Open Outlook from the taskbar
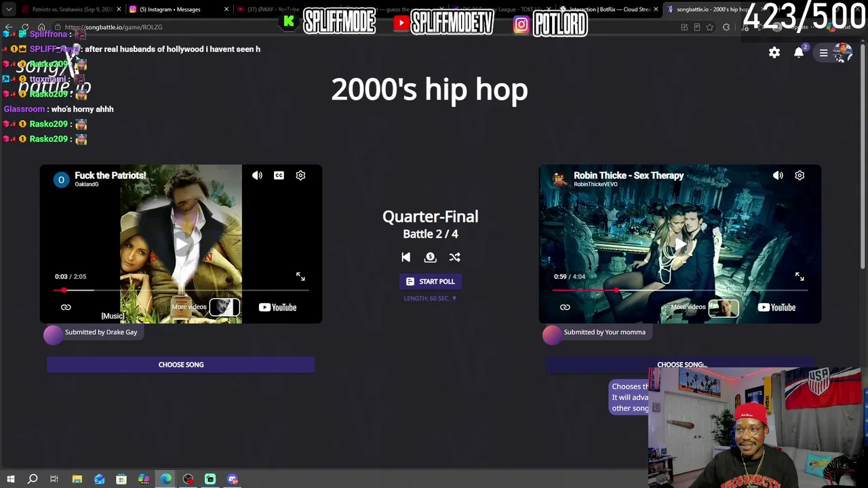Image resolution: width=868 pixels, height=488 pixels. (x=99, y=480)
